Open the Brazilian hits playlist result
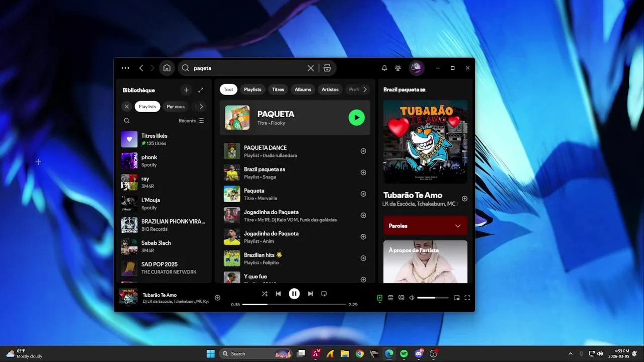 click(x=295, y=258)
